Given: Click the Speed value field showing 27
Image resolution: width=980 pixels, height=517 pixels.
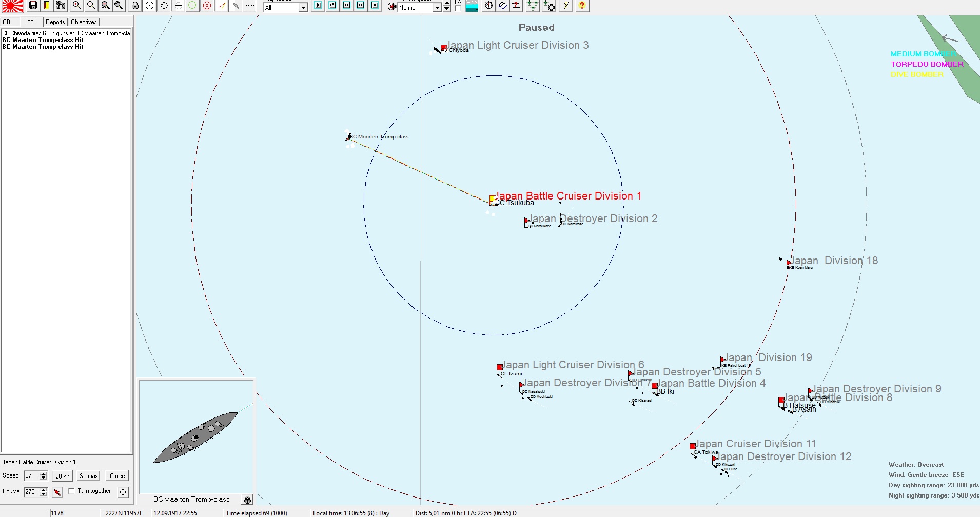Looking at the screenshot, I should tap(31, 476).
